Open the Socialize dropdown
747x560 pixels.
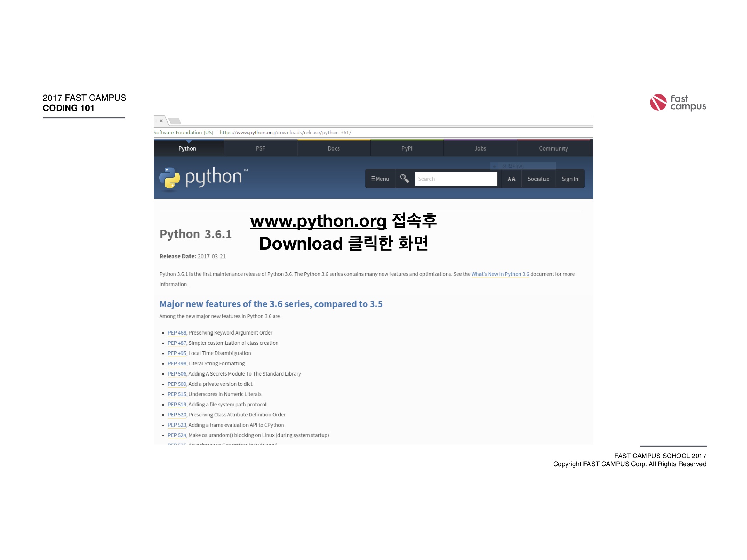coord(538,179)
